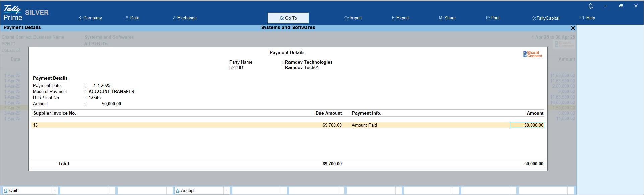644x195 pixels.
Task: Click the G: Go To search box
Action: 288,18
